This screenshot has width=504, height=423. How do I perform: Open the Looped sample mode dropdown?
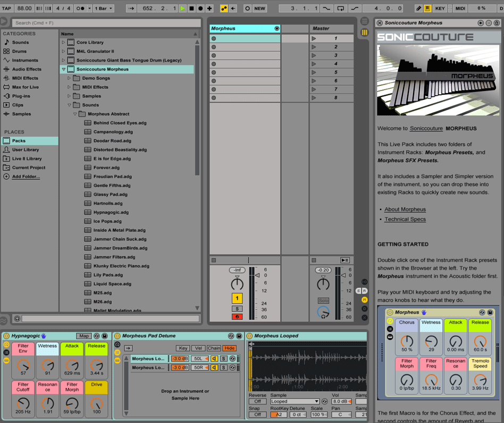(x=295, y=401)
